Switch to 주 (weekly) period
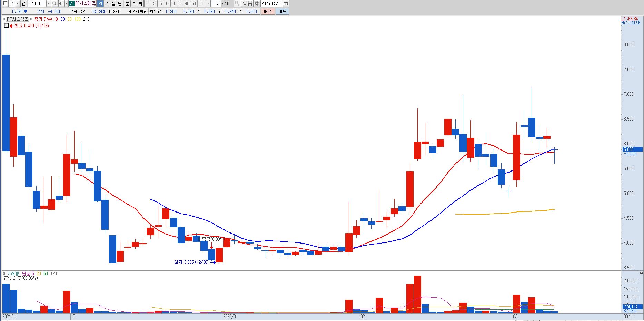644x321 pixels. pos(107,3)
